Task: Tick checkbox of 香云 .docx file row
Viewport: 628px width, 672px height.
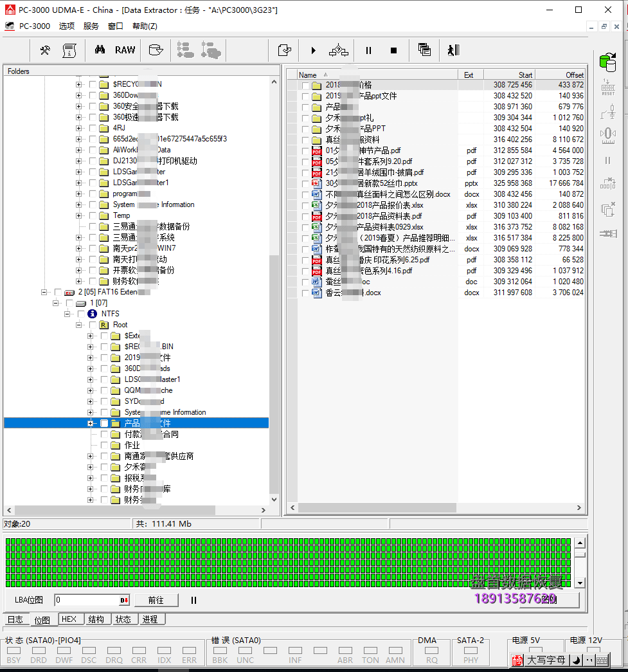Action: tap(305, 293)
